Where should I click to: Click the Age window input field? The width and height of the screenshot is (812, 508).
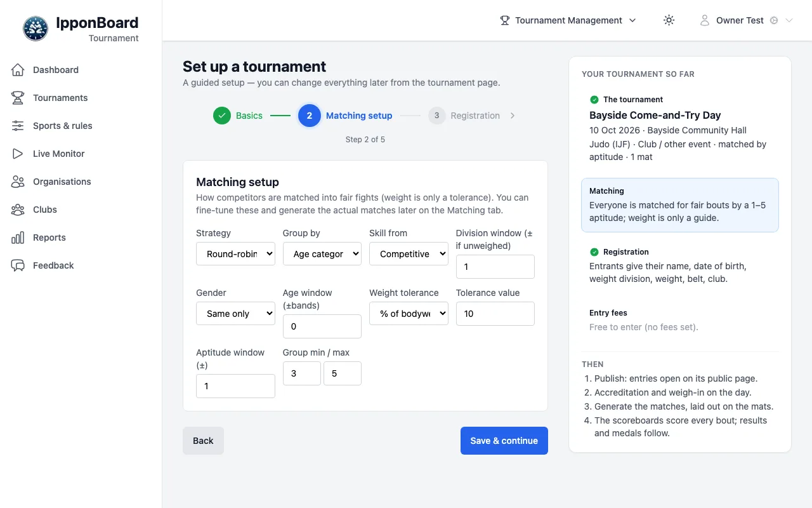(322, 326)
